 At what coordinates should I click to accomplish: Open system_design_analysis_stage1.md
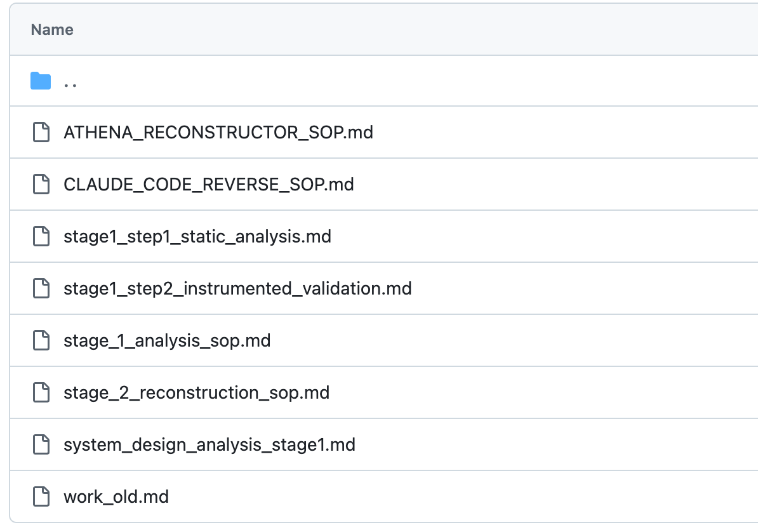(209, 445)
